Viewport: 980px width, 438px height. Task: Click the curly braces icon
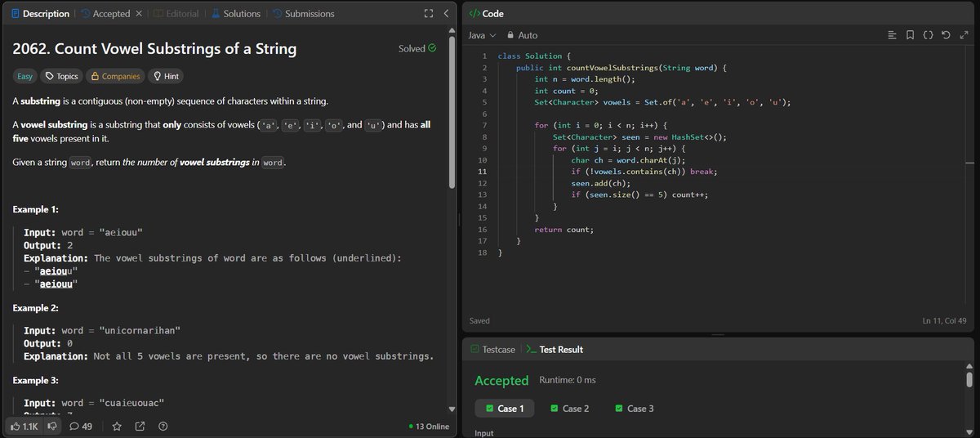pos(928,35)
